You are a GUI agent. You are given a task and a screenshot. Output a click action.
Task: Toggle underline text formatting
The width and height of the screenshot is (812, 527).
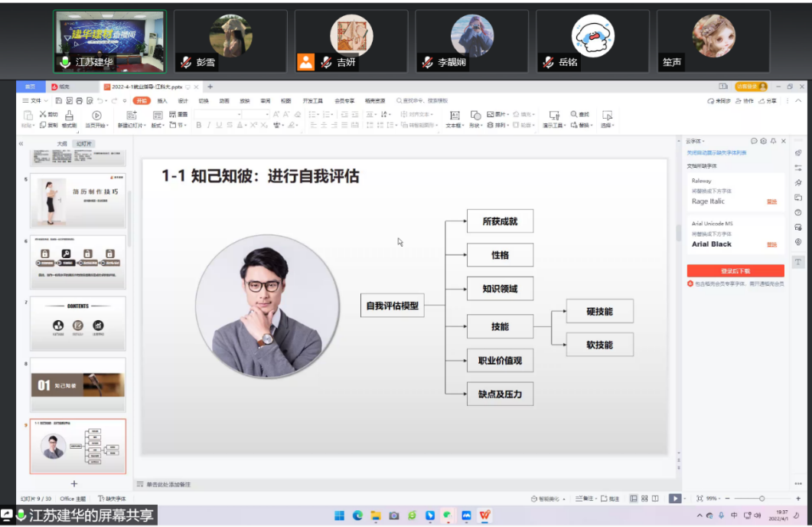click(220, 125)
